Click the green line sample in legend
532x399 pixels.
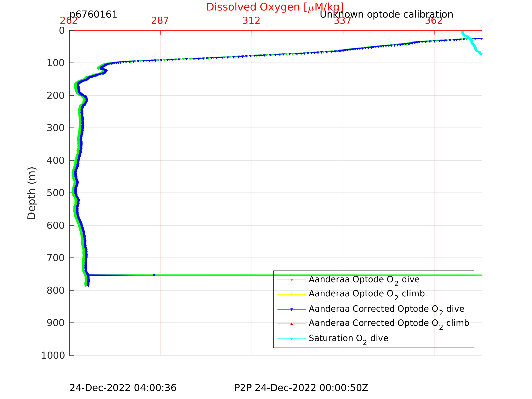click(x=291, y=280)
